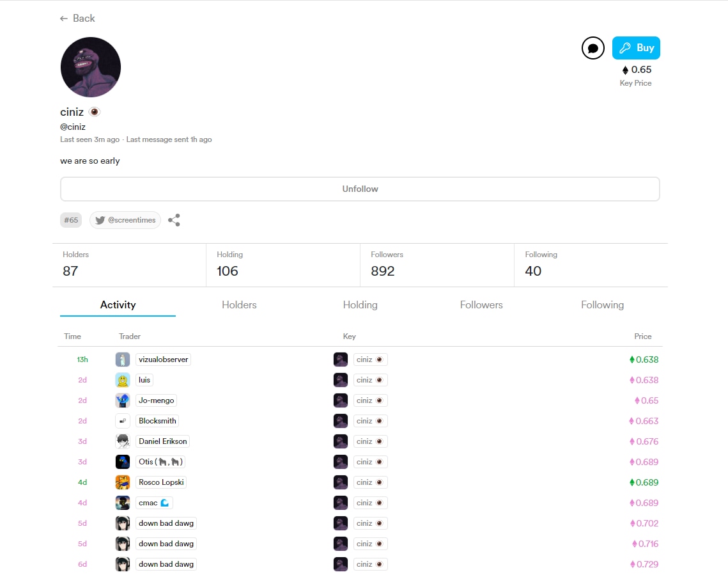
Task: Open the @screentimes Twitter link
Action: pyautogui.click(x=125, y=220)
